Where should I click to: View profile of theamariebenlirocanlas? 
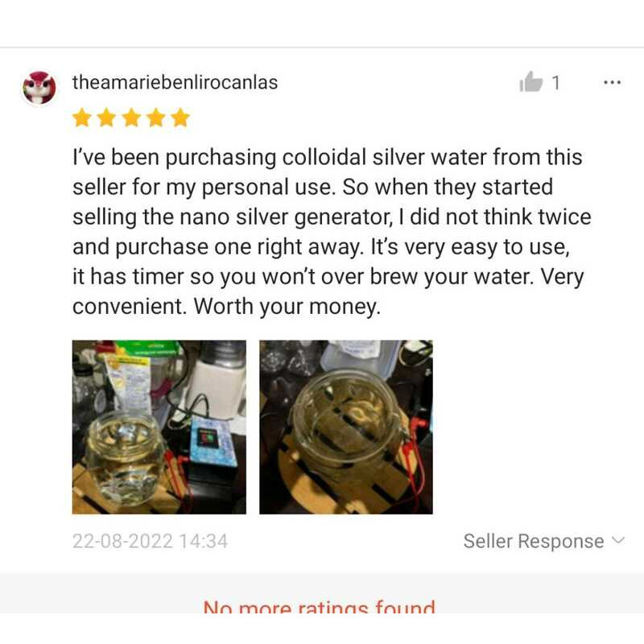pyautogui.click(x=175, y=82)
